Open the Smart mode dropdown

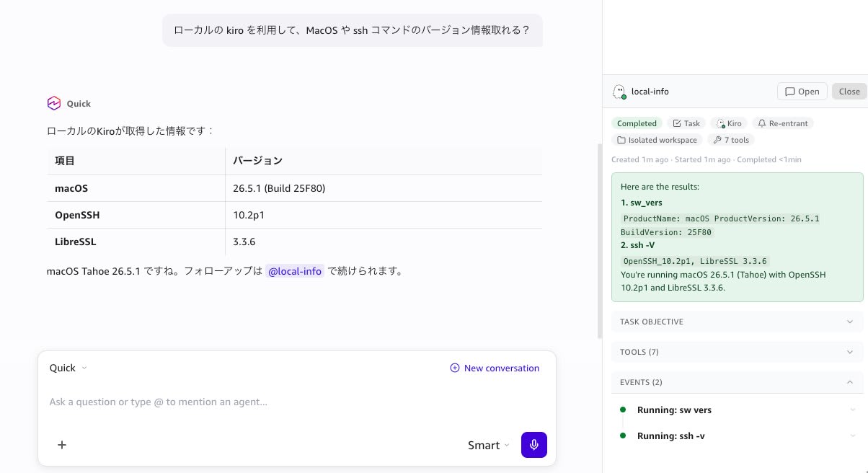[x=488, y=445]
